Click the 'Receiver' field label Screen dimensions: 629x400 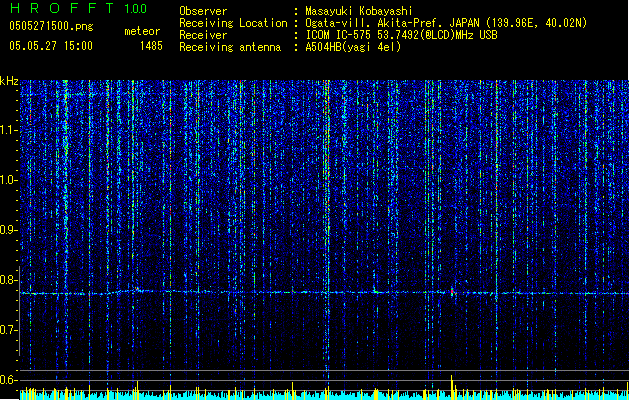[x=203, y=35]
